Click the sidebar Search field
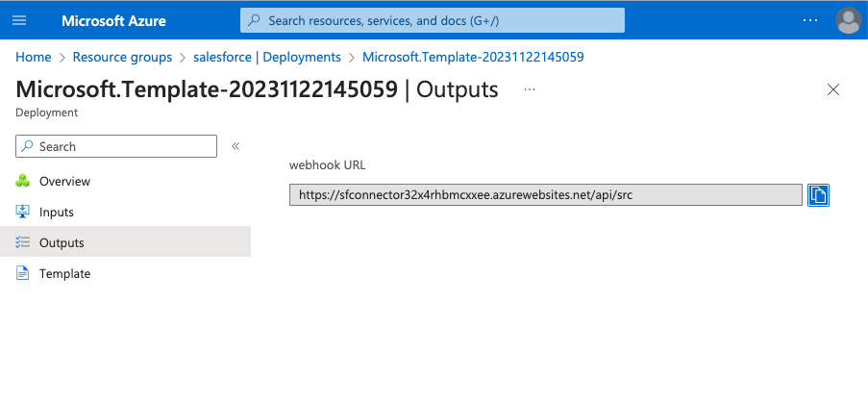 coord(116,146)
